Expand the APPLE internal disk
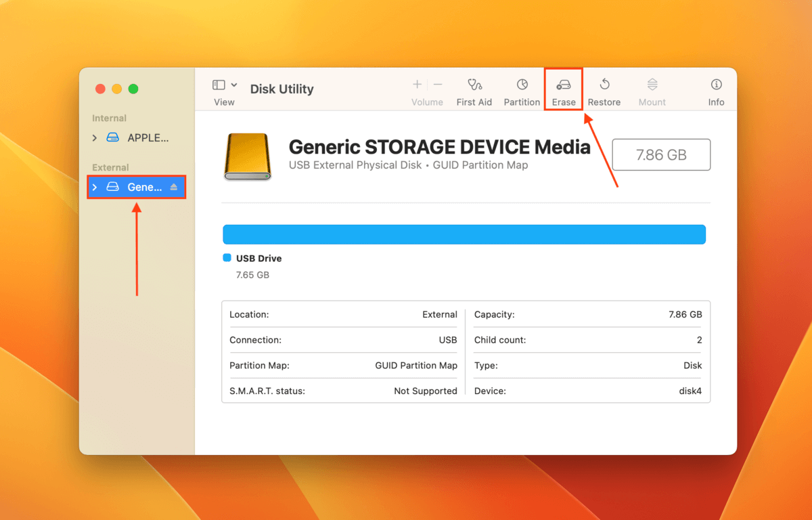The height and width of the screenshot is (520, 812). (x=95, y=138)
